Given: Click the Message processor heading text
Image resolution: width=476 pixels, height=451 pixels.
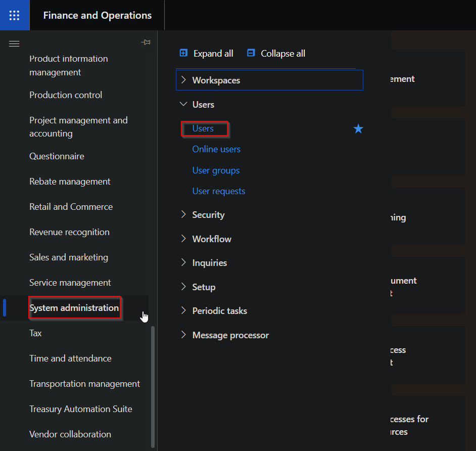Looking at the screenshot, I should pyautogui.click(x=230, y=335).
